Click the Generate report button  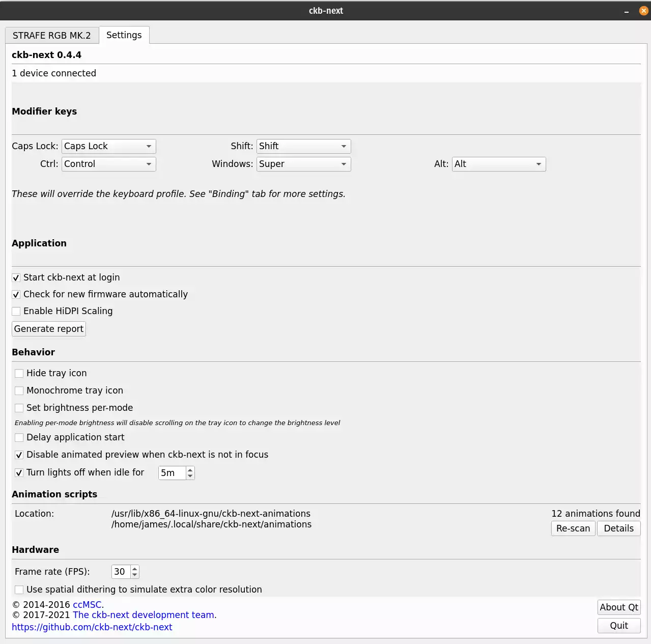[x=49, y=329]
